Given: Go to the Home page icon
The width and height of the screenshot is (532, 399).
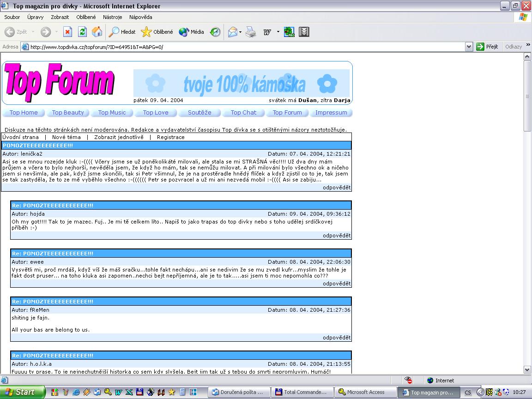Looking at the screenshot, I should pyautogui.click(x=97, y=32).
